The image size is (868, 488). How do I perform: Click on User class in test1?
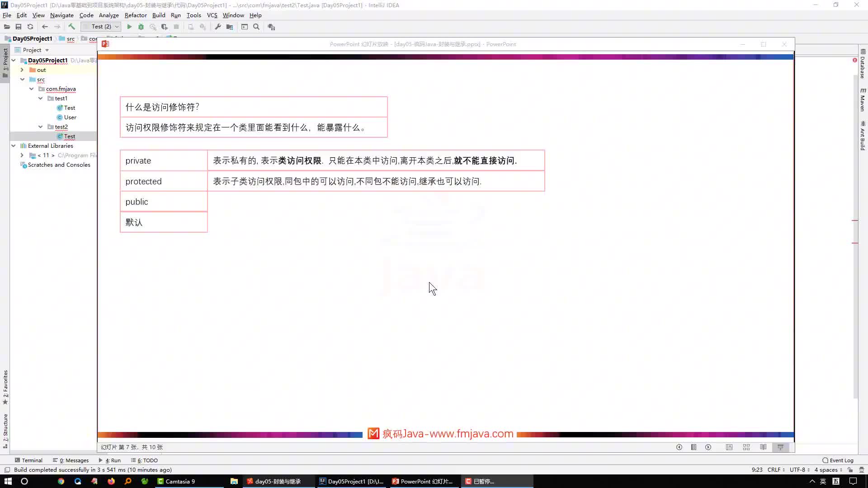tap(70, 117)
